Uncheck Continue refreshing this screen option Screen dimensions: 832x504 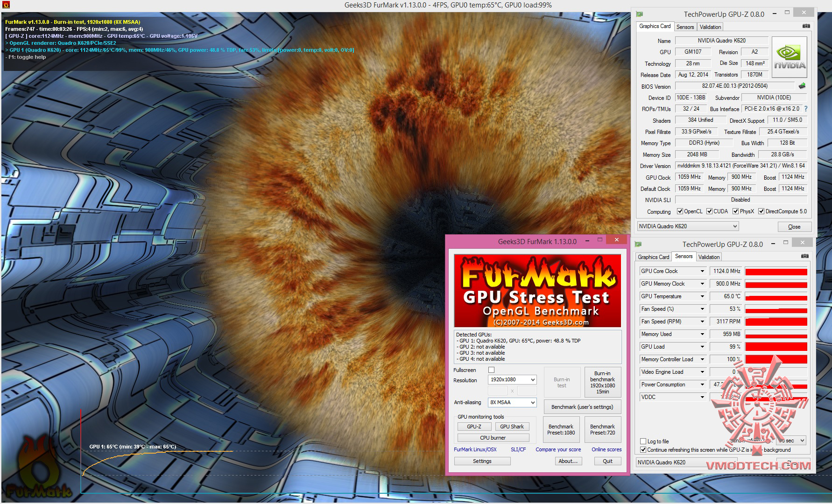[643, 450]
